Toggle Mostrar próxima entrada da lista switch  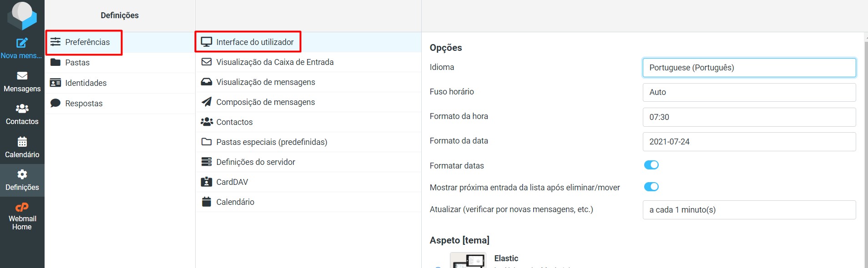(651, 187)
